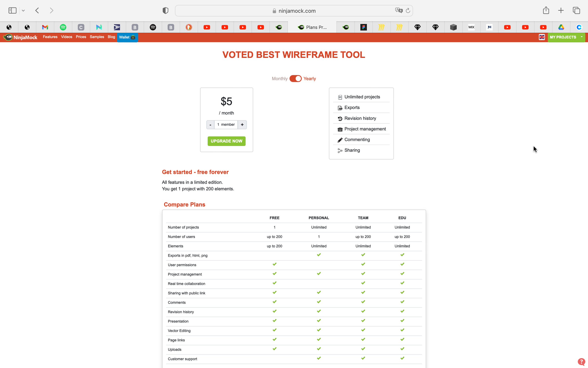The image size is (588, 368).
Task: Select Prices in the navigation menu
Action: (81, 37)
